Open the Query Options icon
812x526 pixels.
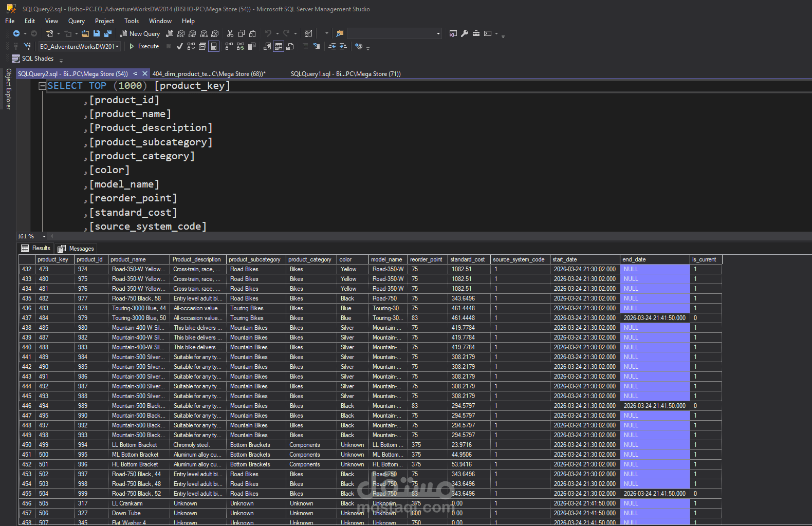(202, 46)
